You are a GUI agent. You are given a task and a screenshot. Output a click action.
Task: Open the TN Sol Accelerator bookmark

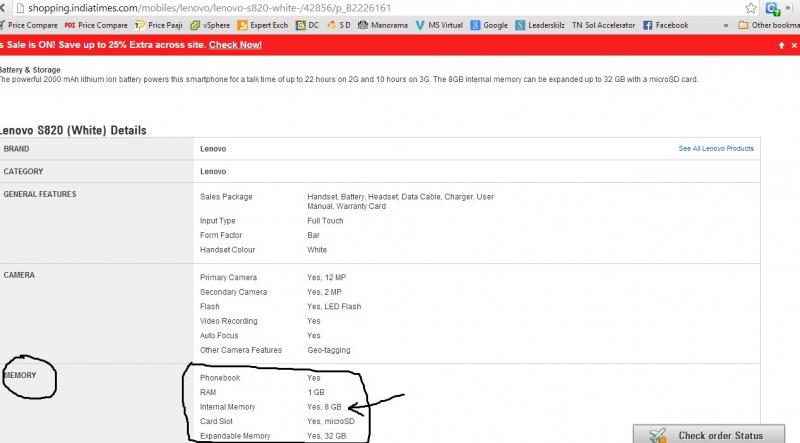(x=604, y=25)
